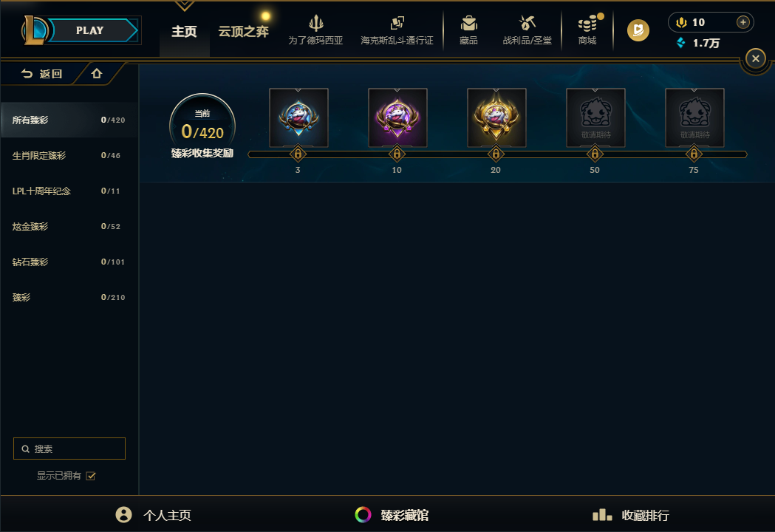
Task: Click the 搜索 search field
Action: 69,449
